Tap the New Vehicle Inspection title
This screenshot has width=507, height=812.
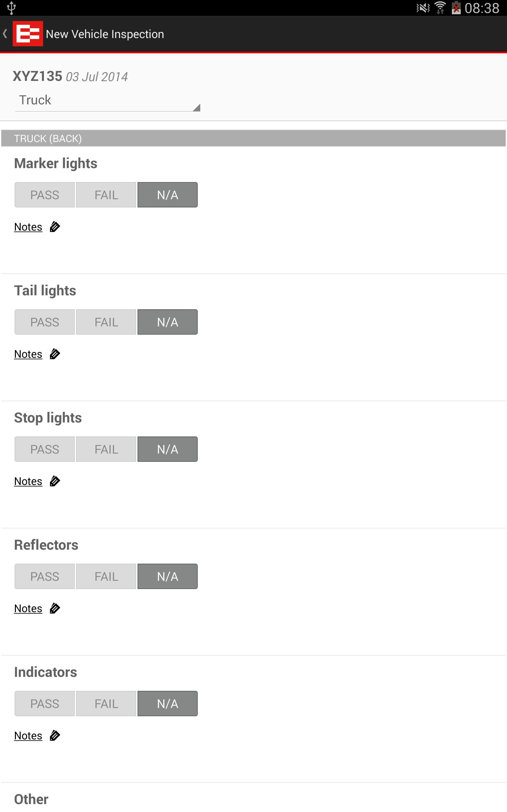point(105,34)
